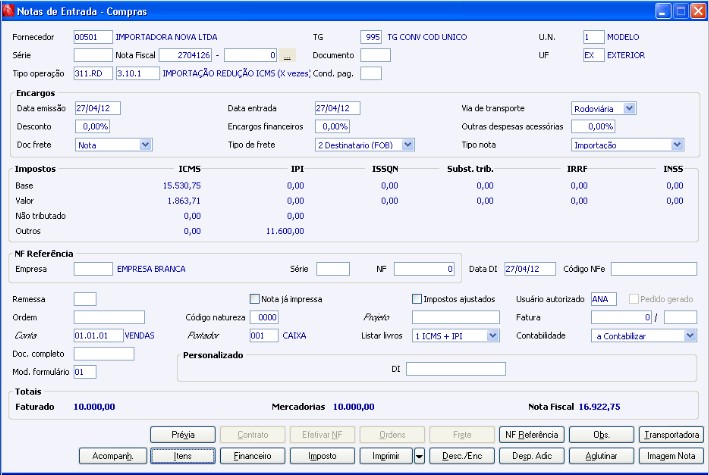Click the app icon in title bar
Screen dimensions: 709x475
(x=10, y=11)
